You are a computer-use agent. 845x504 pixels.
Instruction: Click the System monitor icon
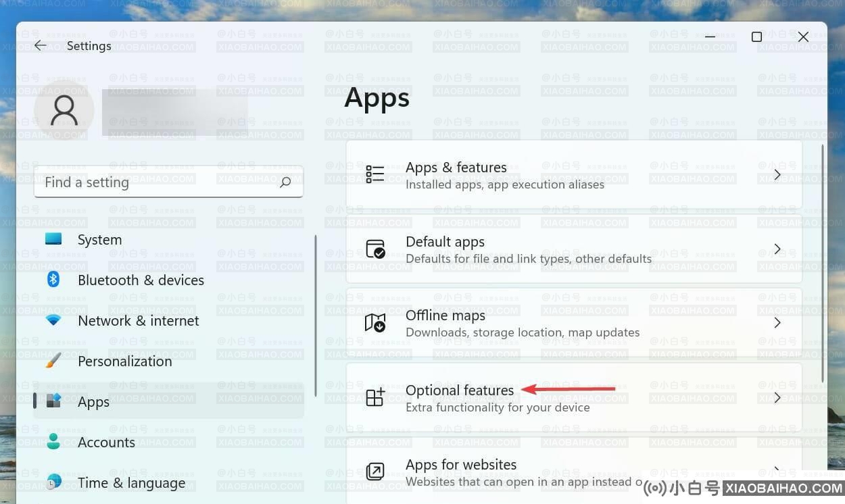(53, 239)
